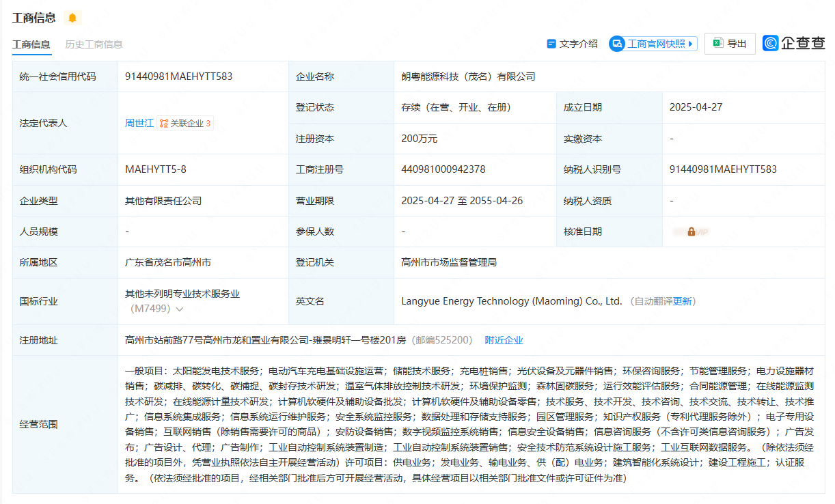
Task: Click the VIP lock icon beside 核准日期
Action: [x=692, y=232]
